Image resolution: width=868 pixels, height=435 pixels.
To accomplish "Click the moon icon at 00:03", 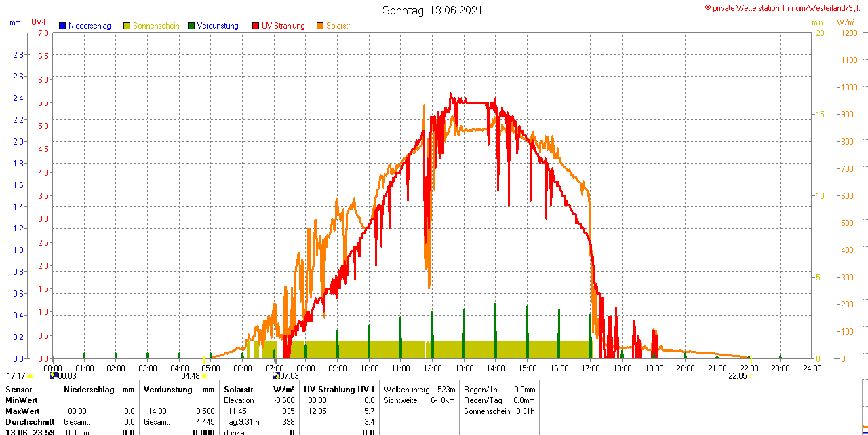I will [x=54, y=375].
